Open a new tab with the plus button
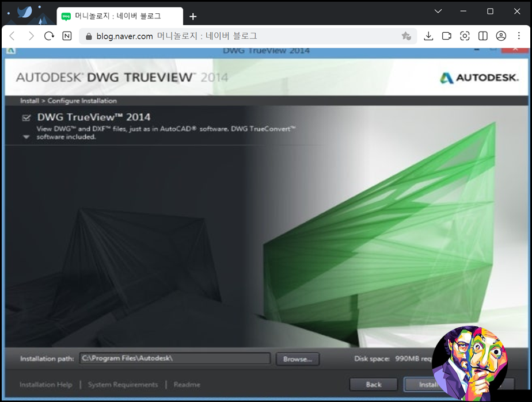Image resolution: width=532 pixels, height=402 pixels. click(193, 16)
